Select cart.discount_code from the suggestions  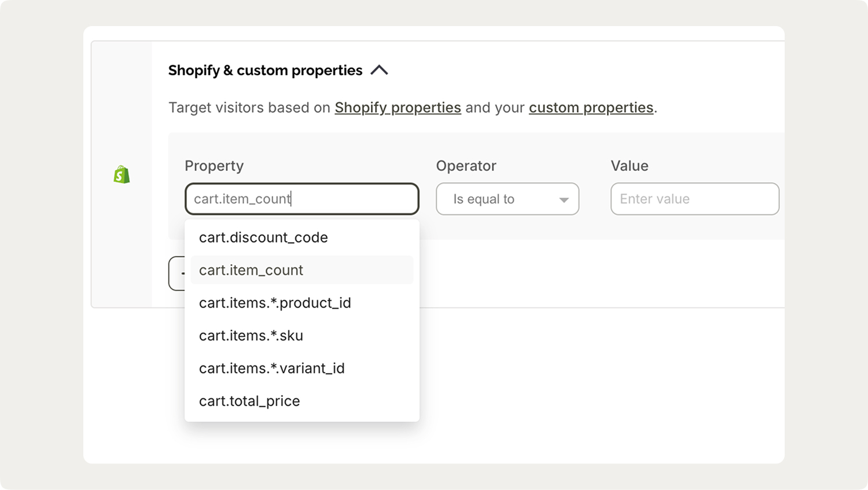[263, 237]
